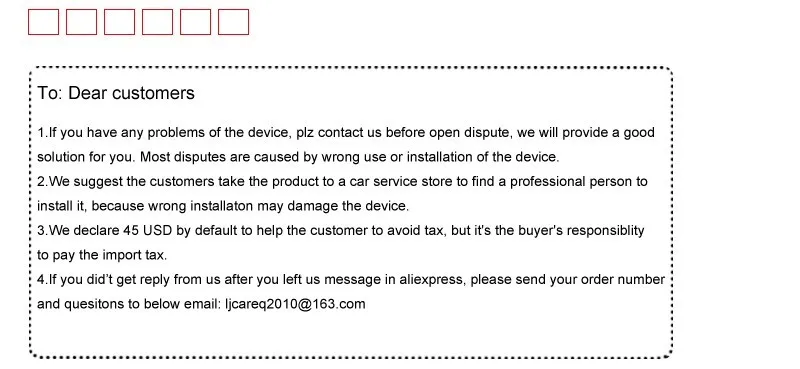Click the line starting '1.If you have any problems'
The width and height of the screenshot is (800, 369).
346,133
